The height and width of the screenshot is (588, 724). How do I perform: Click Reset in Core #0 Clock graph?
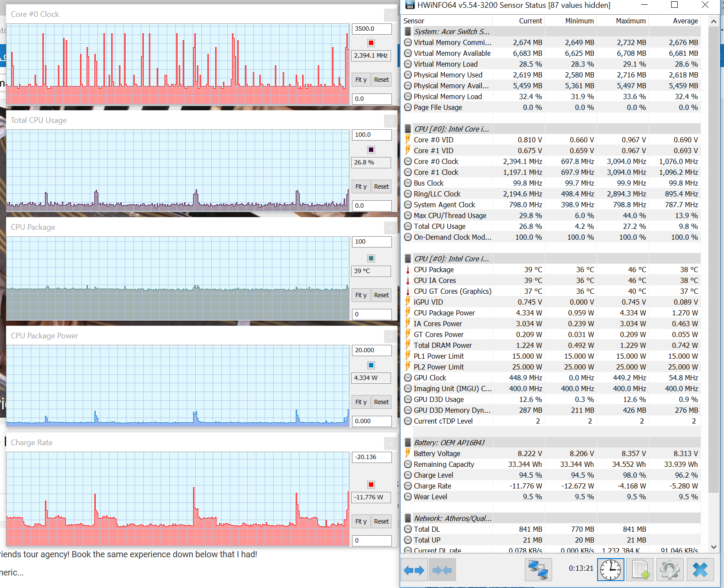(x=381, y=80)
